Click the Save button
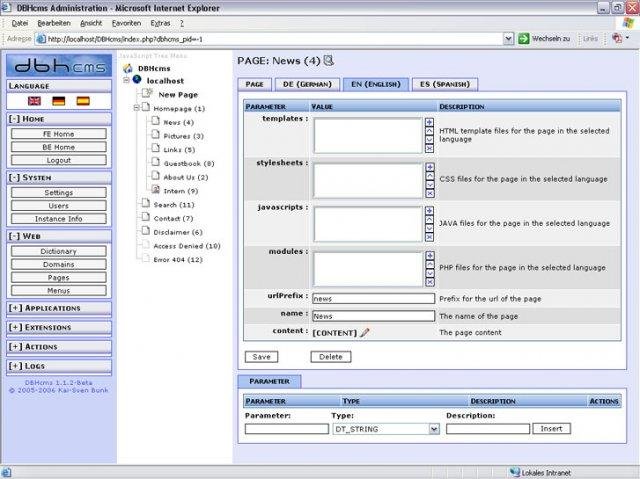 pos(261,357)
